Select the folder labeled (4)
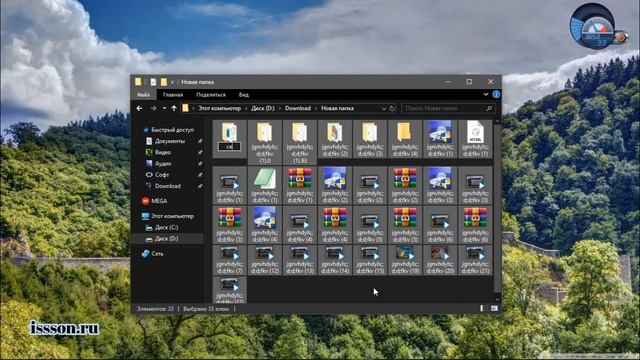 point(405,139)
